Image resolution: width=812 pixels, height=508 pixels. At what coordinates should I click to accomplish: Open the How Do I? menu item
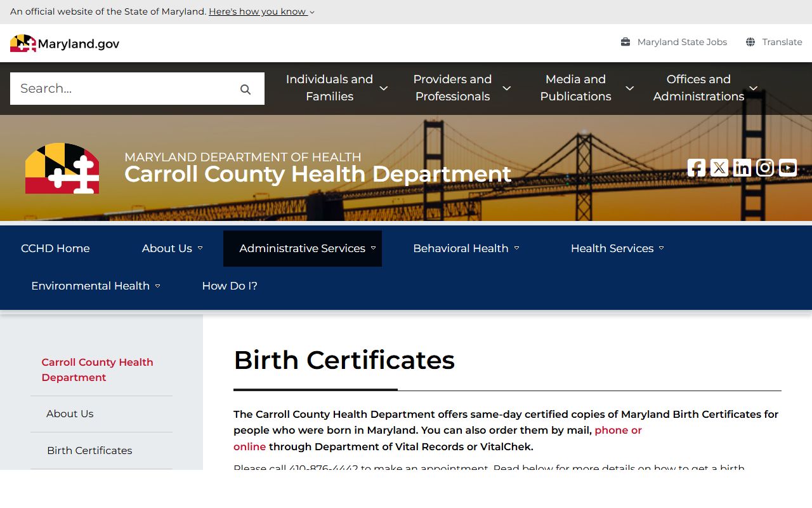pos(230,286)
